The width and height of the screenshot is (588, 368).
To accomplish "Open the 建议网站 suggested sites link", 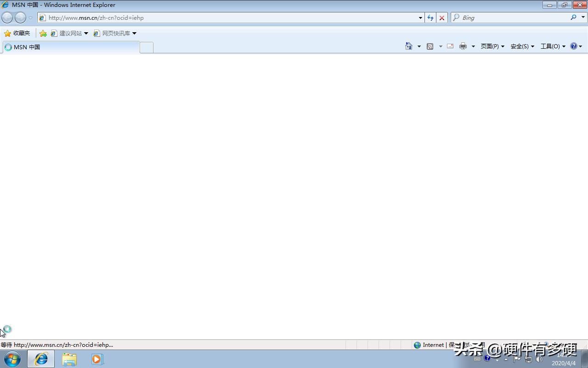I will click(x=69, y=33).
